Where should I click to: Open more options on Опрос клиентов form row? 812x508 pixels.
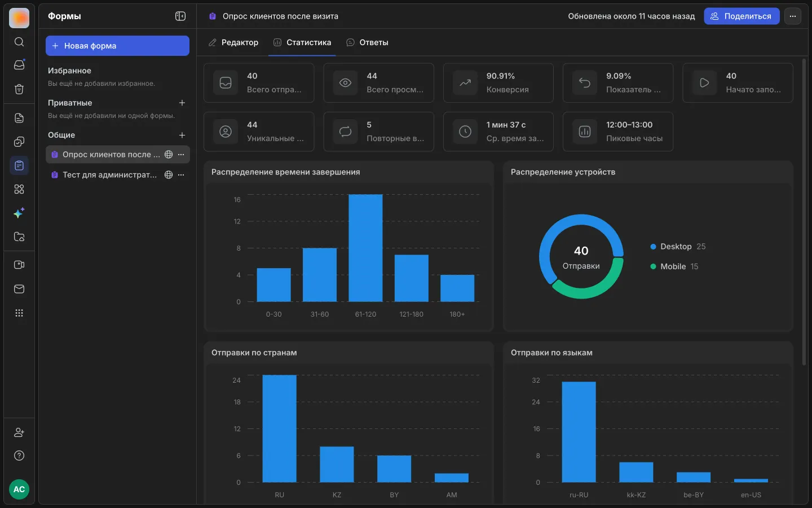tap(181, 155)
